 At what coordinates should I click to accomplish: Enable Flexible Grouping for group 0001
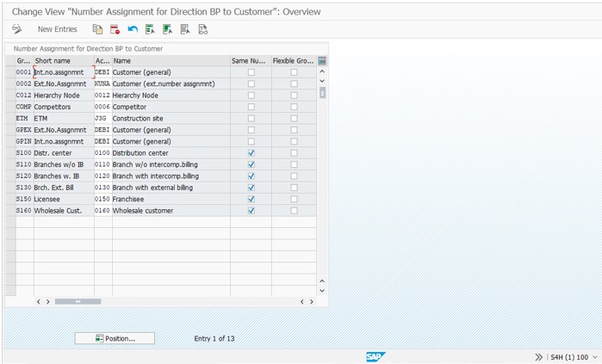coord(294,72)
